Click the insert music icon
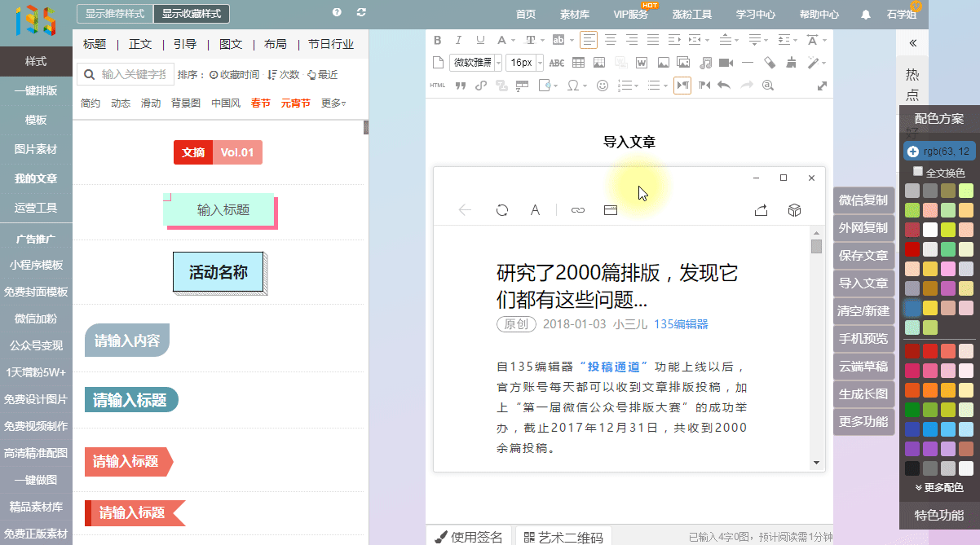Screen dimensions: 980x545 click(705, 63)
